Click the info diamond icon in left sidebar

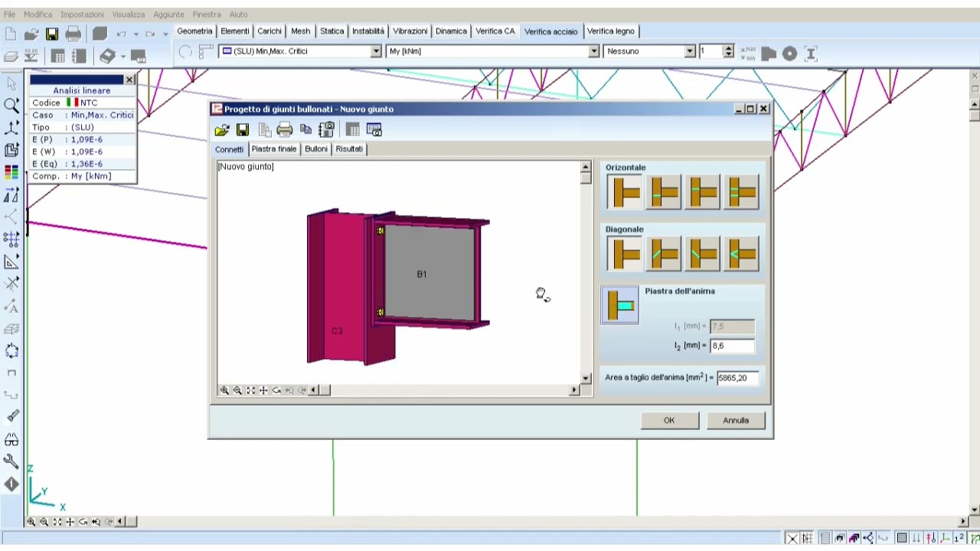point(11,484)
